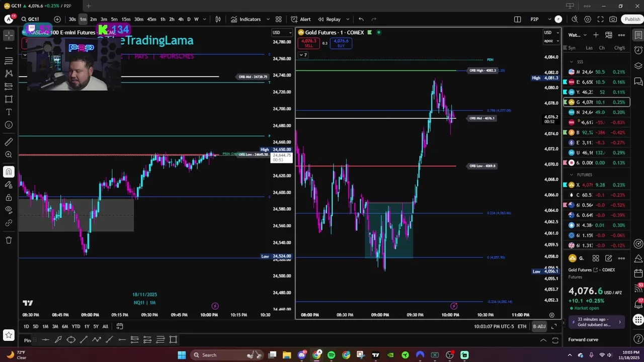Switch to the 5m timeframe
The height and width of the screenshot is (362, 644).
[114, 19]
